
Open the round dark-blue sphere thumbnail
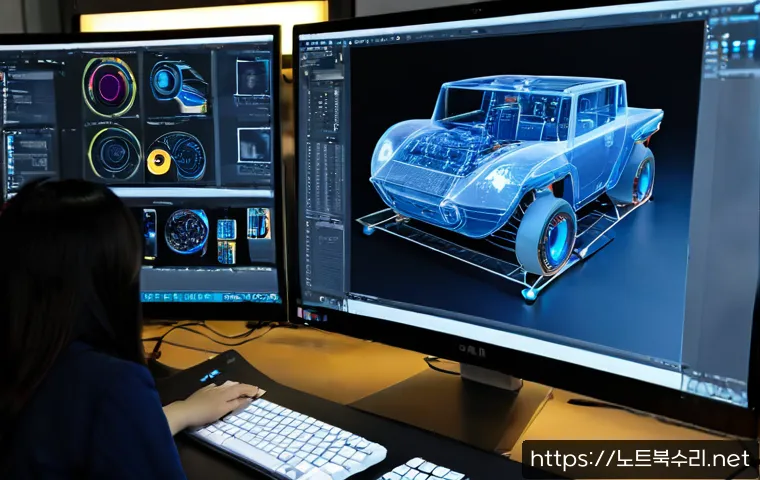[187, 232]
